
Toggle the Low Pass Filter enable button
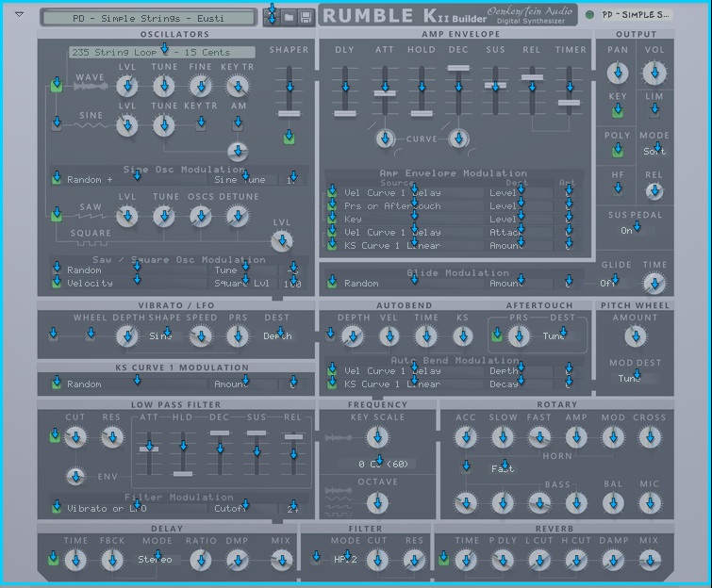point(55,436)
